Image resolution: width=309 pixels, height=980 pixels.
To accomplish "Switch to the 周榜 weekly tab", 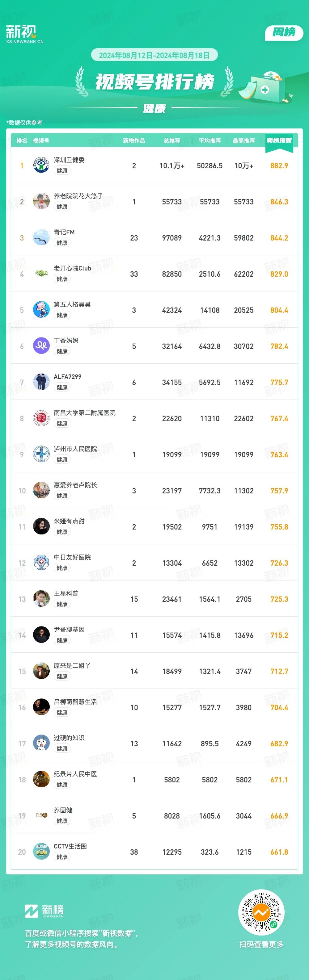I will click(284, 33).
